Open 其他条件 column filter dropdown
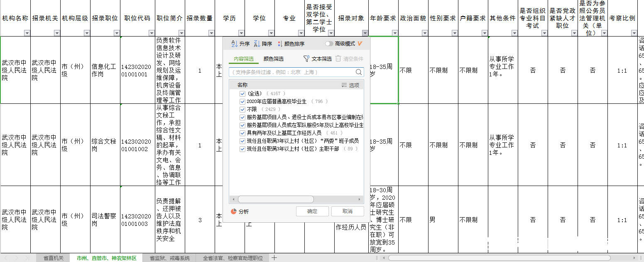 514,33
